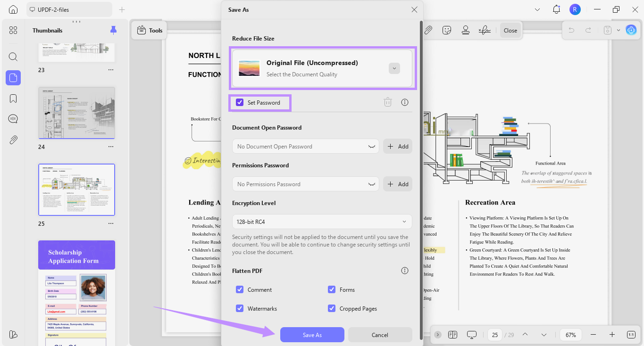644x346 pixels.
Task: Select the sticker tool in toolbar
Action: 446,30
